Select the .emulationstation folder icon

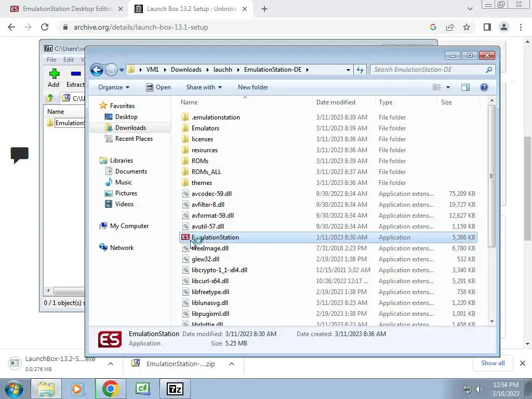pos(185,117)
